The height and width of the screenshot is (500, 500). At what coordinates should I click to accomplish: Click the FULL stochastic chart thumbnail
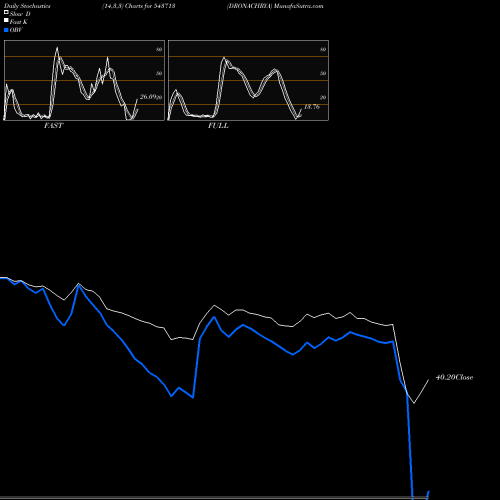point(248,80)
